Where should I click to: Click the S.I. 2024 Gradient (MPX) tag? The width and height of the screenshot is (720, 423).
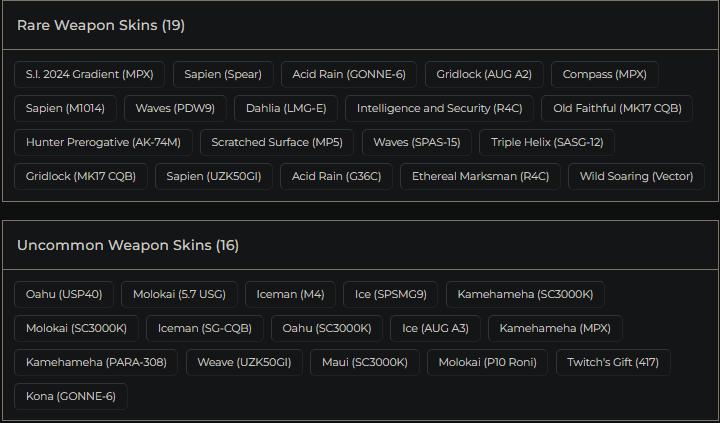click(90, 74)
